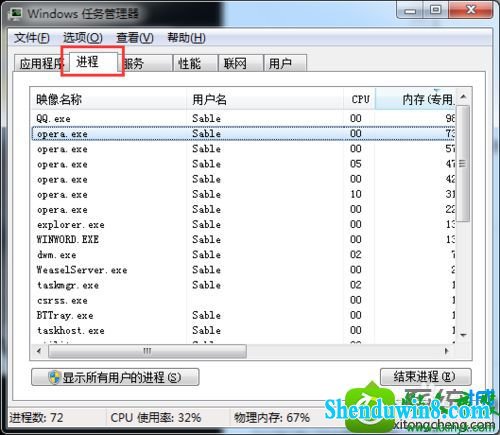
Task: Select the taskhost.exe process
Action: click(243, 331)
